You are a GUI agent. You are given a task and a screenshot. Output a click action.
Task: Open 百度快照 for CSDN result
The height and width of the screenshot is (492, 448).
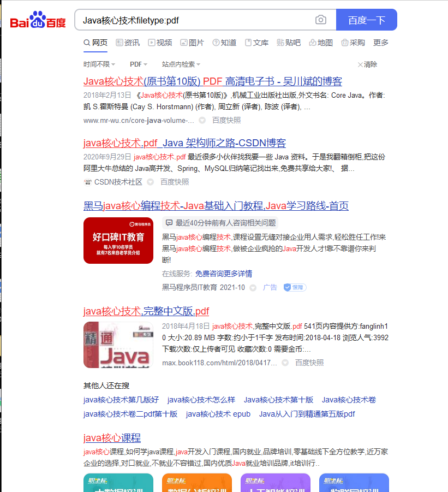tap(175, 182)
